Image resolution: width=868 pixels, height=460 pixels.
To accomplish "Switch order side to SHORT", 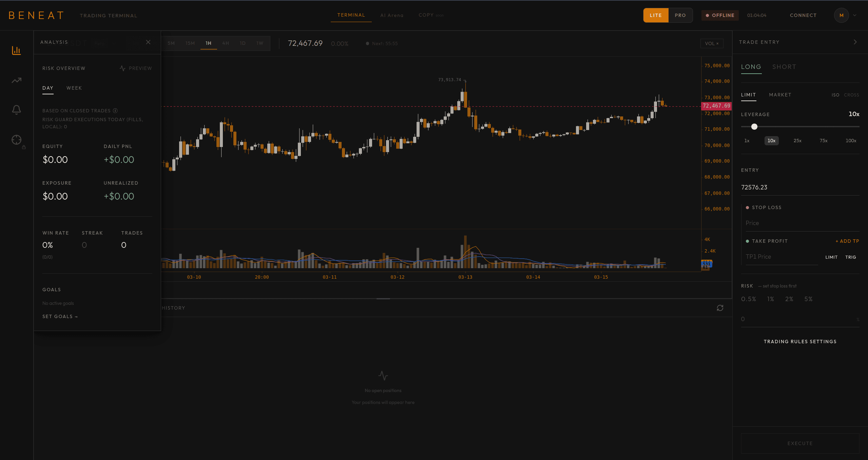I will (x=784, y=67).
